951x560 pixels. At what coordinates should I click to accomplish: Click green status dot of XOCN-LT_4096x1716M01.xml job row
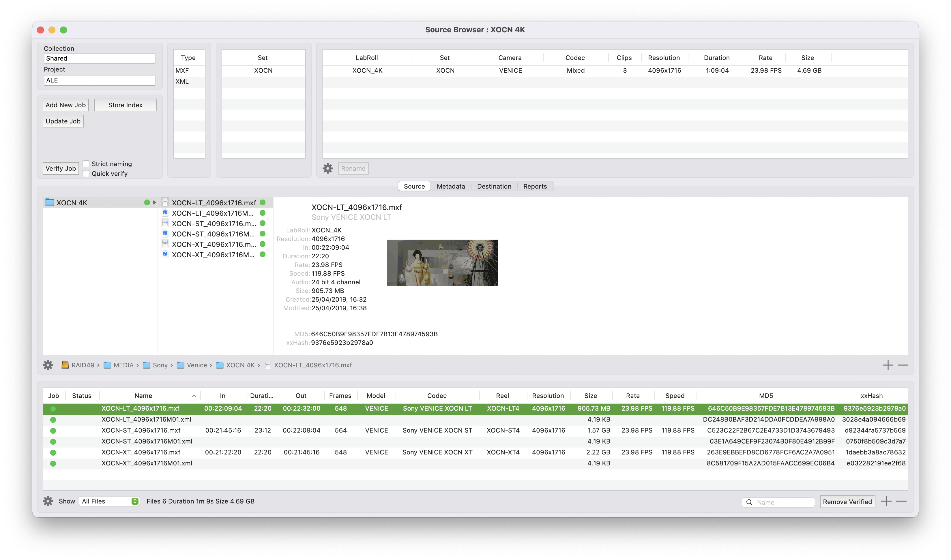53,420
